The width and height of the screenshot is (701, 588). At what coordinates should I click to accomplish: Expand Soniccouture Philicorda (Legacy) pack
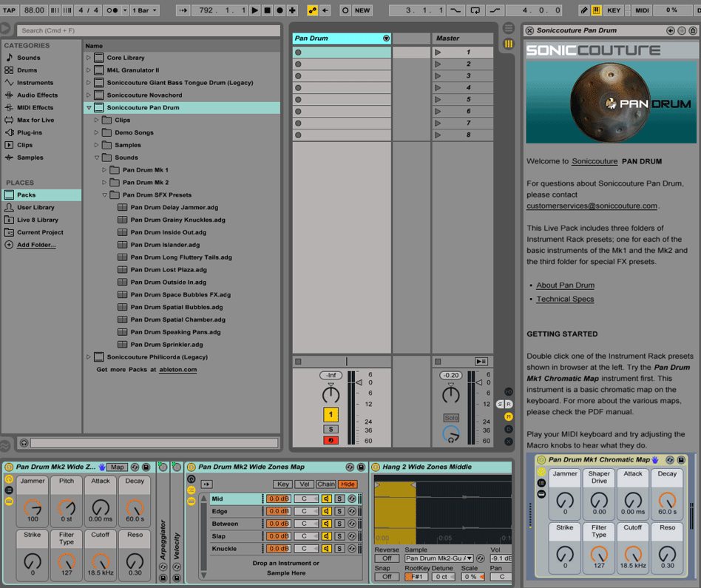click(x=89, y=356)
